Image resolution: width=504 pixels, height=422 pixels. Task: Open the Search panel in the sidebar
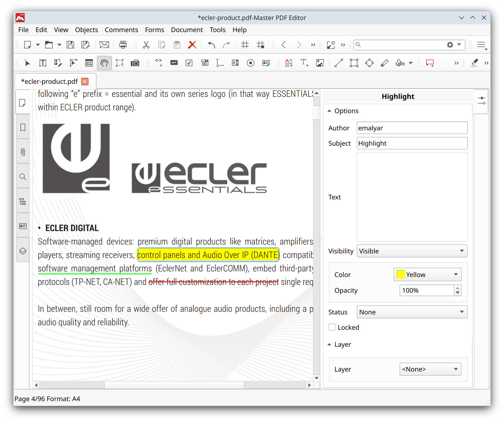23,177
